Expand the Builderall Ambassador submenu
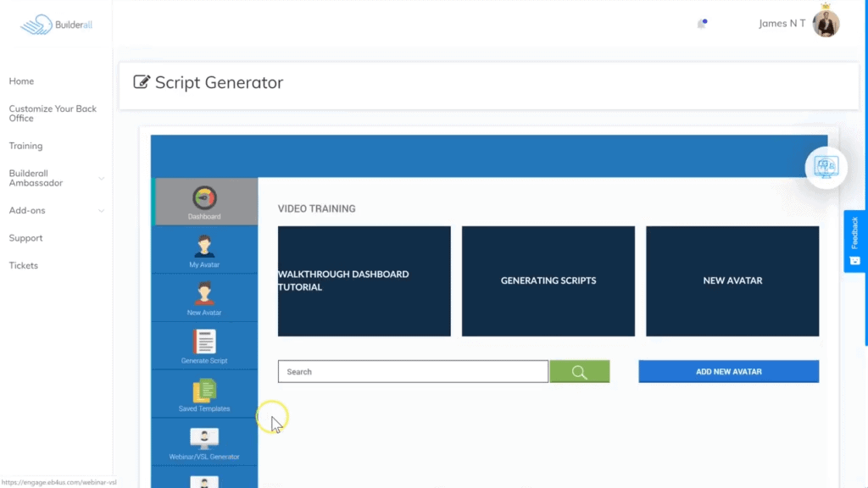 coord(102,178)
